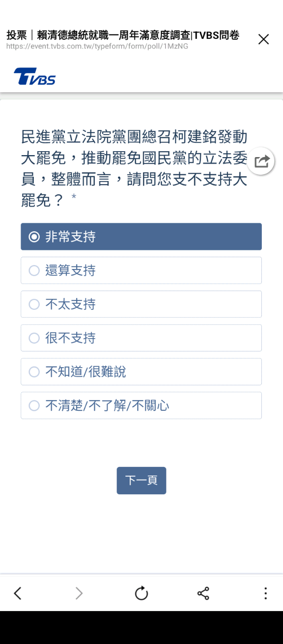Viewport: 283px width, 644px height.
Task: Click the 下一頁 button
Action: (x=141, y=481)
